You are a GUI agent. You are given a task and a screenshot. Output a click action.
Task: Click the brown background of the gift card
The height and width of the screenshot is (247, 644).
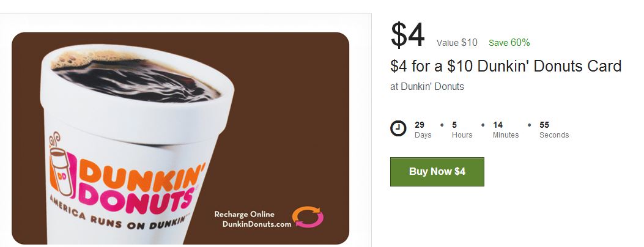pyautogui.click(x=287, y=123)
